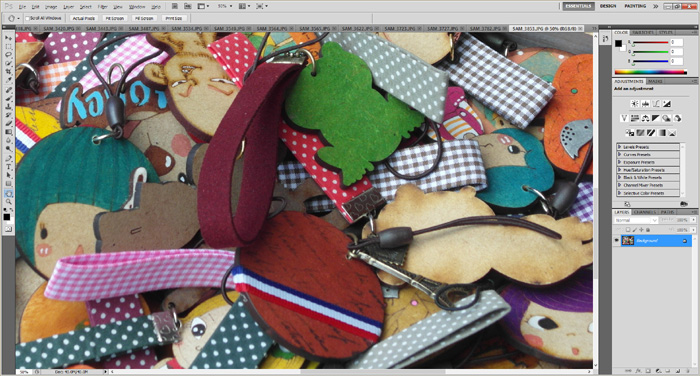Select the History Brush tool
Viewport: 700px width, 376px height.
[x=8, y=115]
